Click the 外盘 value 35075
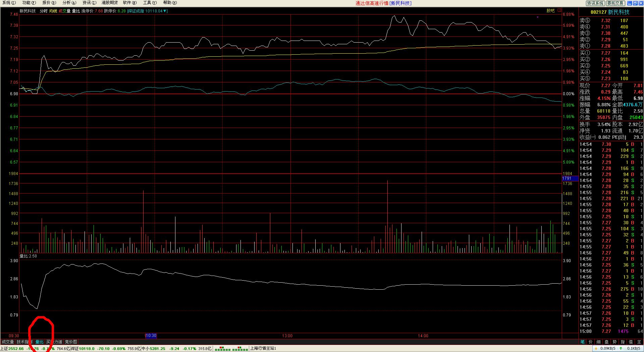 point(604,117)
